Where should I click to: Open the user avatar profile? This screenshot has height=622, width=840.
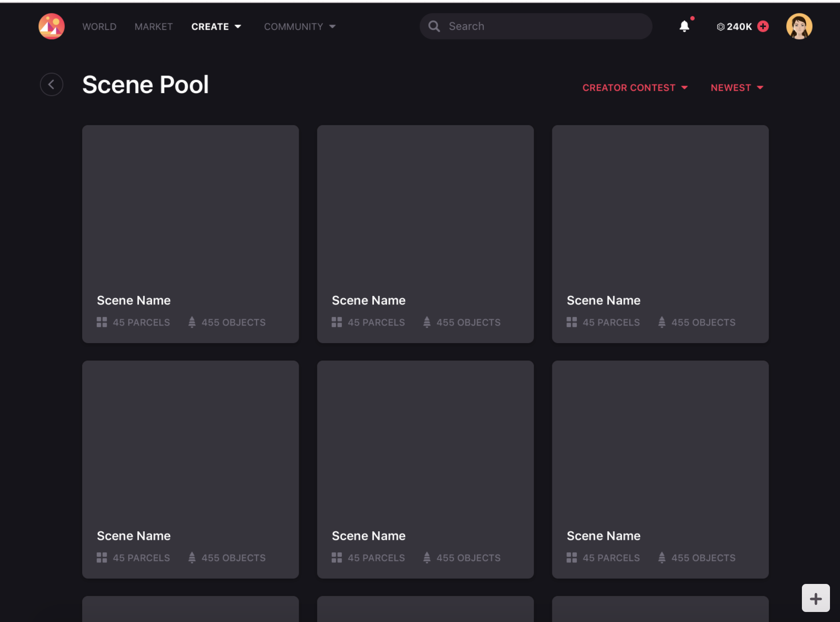tap(799, 26)
